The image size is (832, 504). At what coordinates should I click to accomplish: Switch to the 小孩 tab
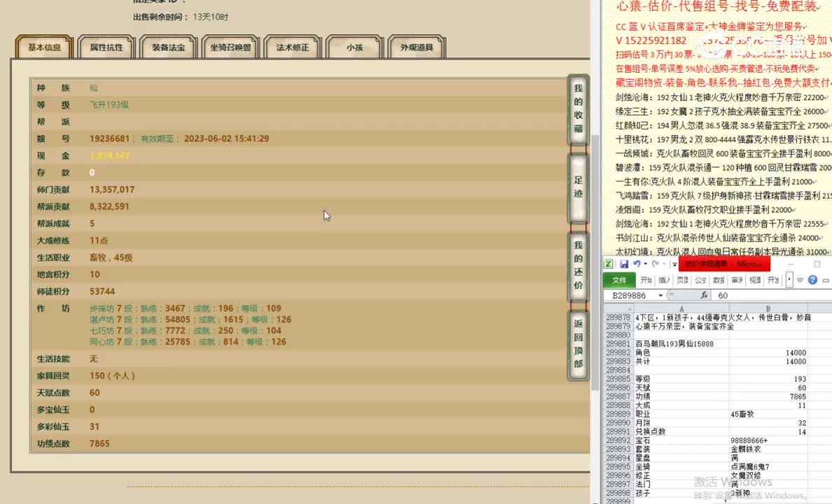[x=354, y=46]
